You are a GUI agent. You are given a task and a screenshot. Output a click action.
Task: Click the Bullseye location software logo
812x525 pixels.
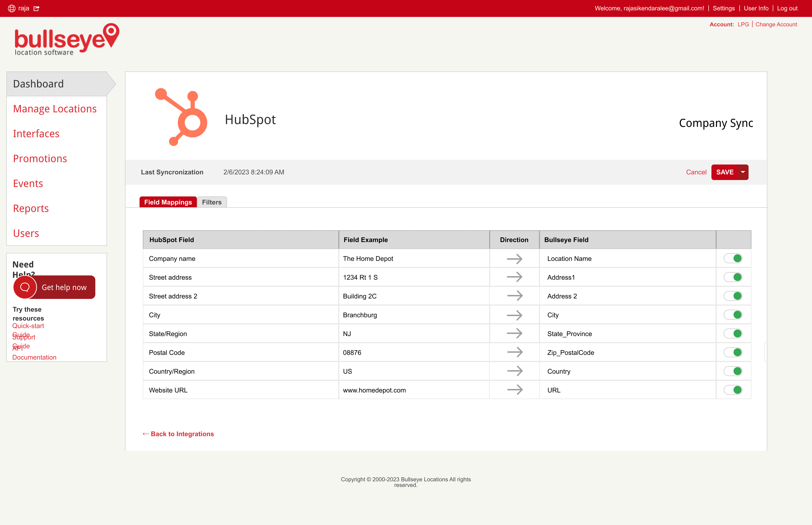67,39
